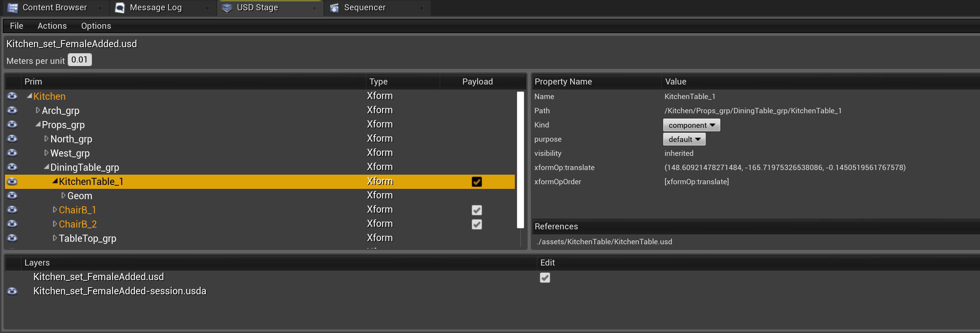Image resolution: width=980 pixels, height=333 pixels.
Task: Open the purpose default dropdown
Action: pos(684,139)
